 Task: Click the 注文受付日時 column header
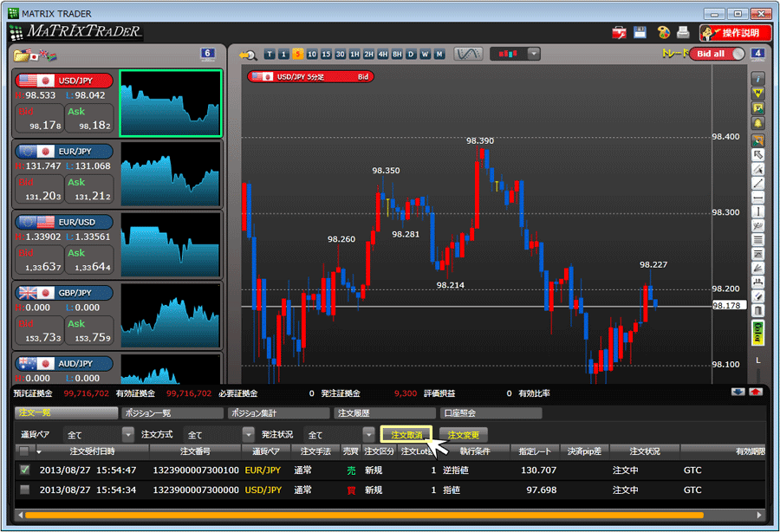click(x=92, y=451)
